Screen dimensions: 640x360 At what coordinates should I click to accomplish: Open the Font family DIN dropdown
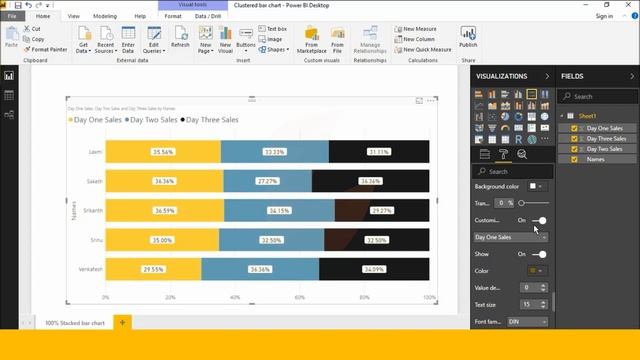coord(527,322)
